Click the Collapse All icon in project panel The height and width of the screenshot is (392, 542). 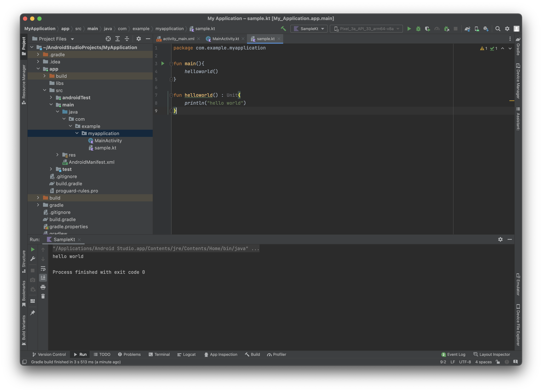(x=127, y=39)
